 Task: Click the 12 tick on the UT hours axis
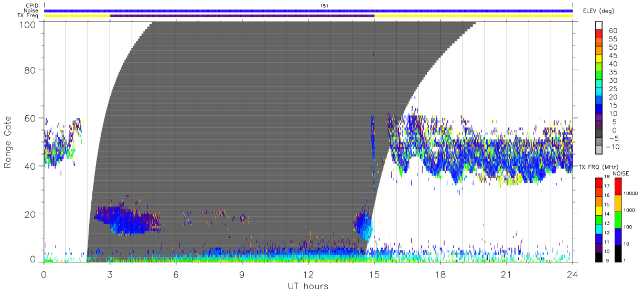tap(308, 274)
